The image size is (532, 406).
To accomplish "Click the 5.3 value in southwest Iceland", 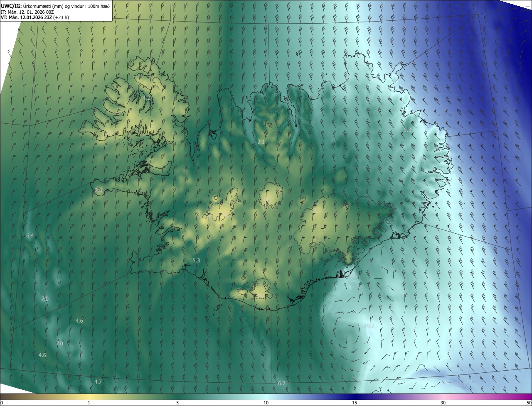I will coord(196,261).
